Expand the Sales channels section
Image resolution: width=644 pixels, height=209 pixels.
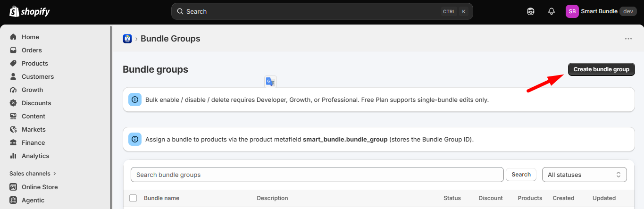(x=33, y=174)
